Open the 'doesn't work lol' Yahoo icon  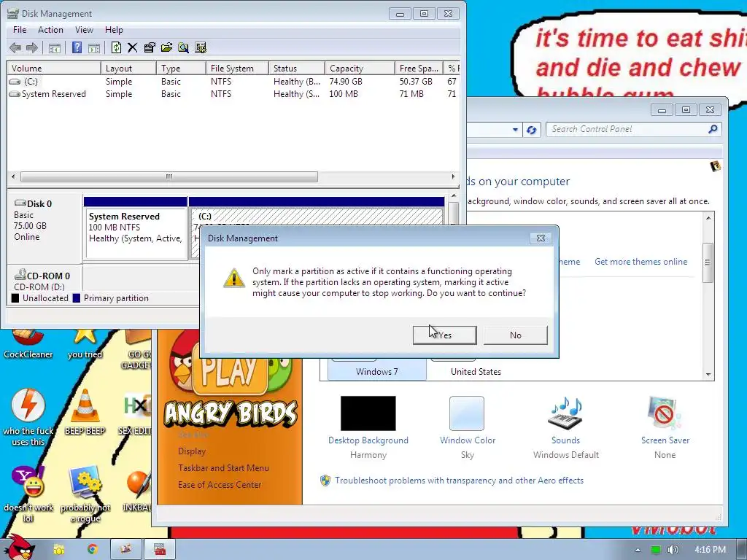point(28,494)
